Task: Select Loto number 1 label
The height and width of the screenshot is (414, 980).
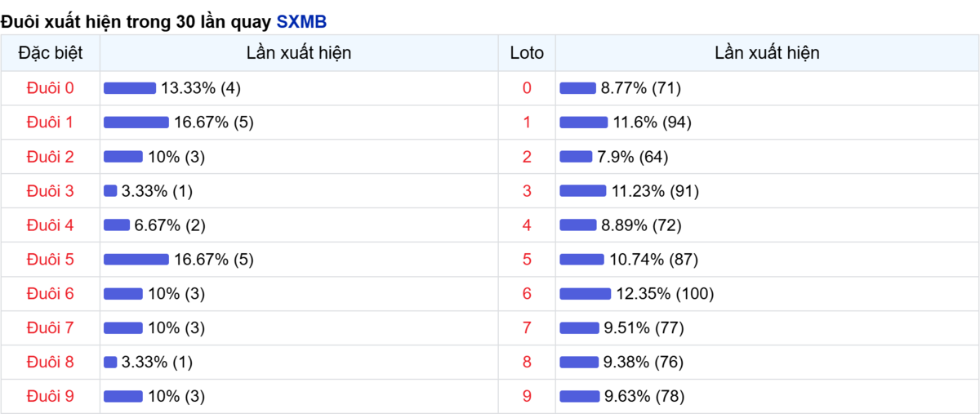Action: 527,122
